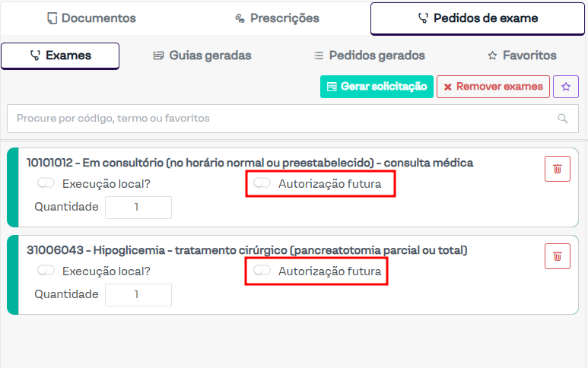Click the Quantidade field for consulta médica

138,207
